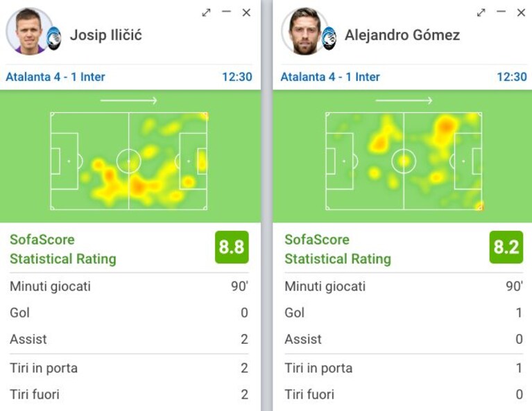The height and width of the screenshot is (411, 532).
Task: Open the Atalanta 4 - 1 Inter link under Iličić
Action: pos(55,77)
